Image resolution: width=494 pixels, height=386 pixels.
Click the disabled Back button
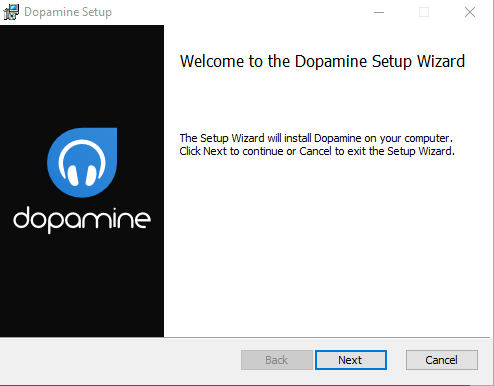(277, 360)
